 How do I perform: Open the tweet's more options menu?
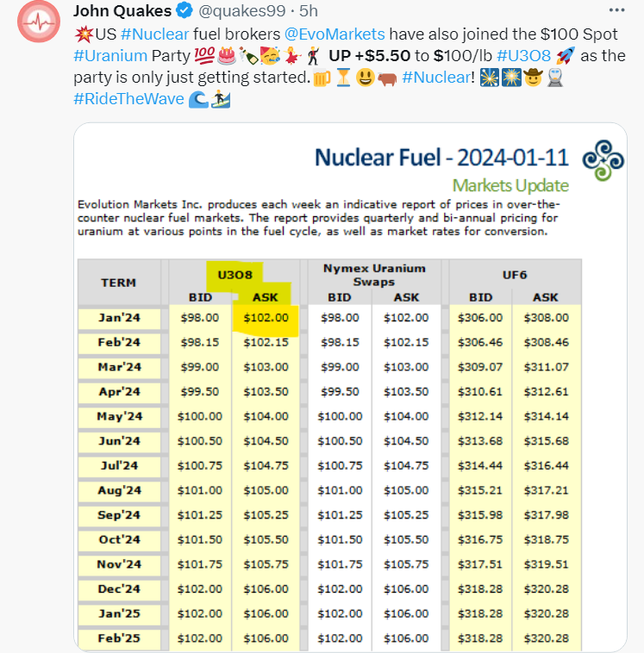(616, 10)
